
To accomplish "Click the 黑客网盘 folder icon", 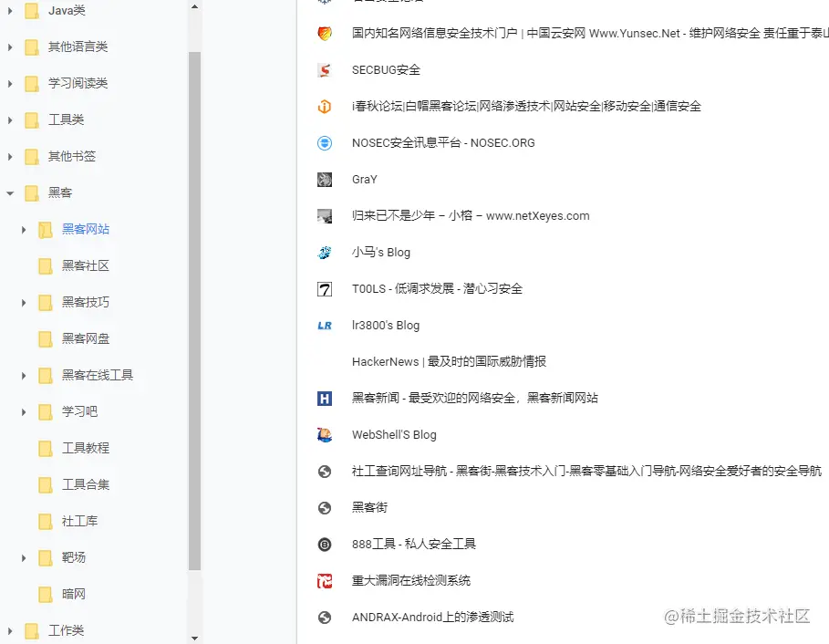I will click(x=46, y=339).
